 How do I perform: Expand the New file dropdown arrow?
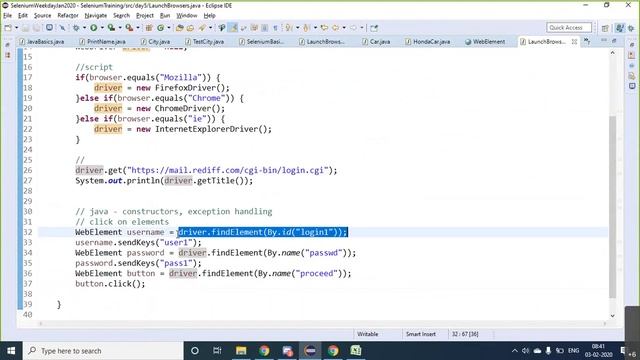(16, 28)
